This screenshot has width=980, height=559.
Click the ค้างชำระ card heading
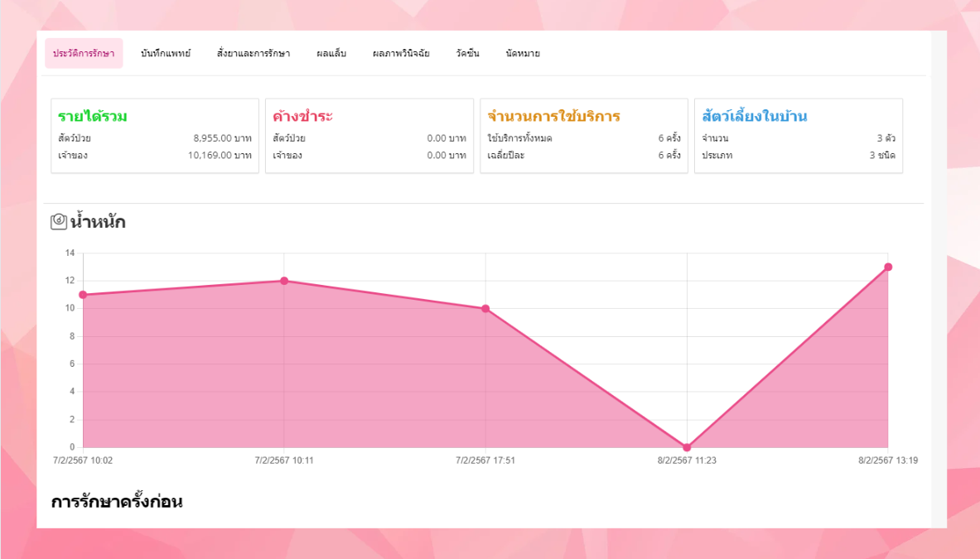coord(302,116)
